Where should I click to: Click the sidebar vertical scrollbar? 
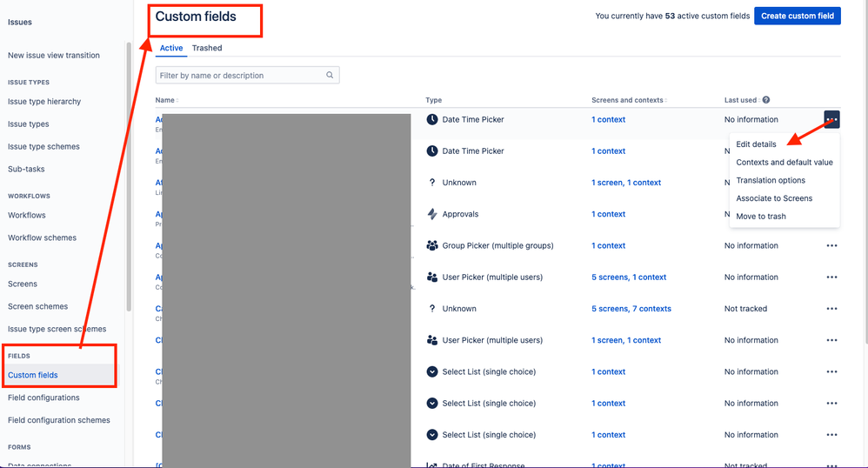pos(129,177)
